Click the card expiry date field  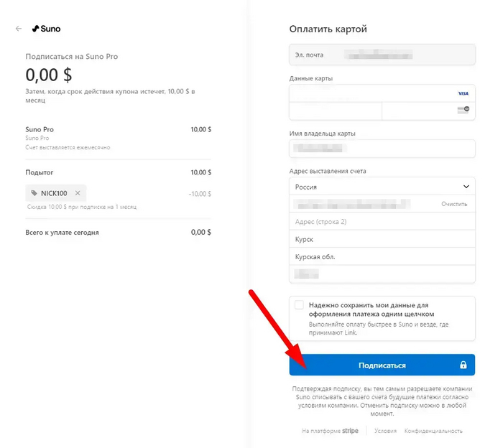(x=335, y=111)
